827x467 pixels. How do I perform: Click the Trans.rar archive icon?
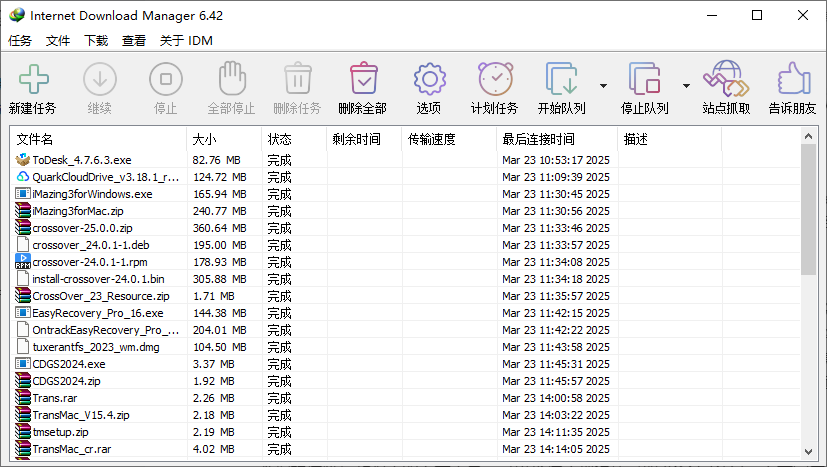click(23, 397)
